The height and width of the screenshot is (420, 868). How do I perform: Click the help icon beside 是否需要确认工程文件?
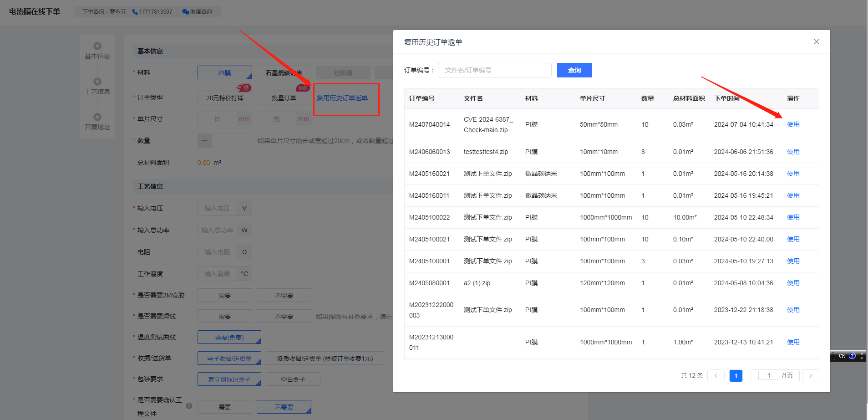pos(189,406)
